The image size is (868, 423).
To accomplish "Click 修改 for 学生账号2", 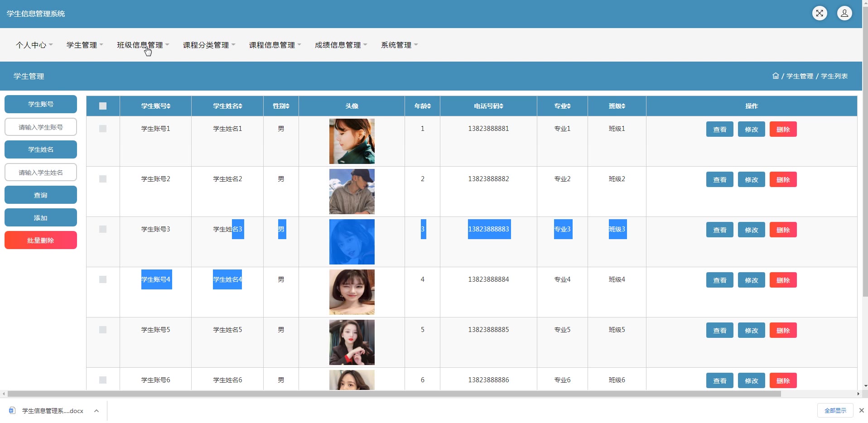I will [751, 179].
